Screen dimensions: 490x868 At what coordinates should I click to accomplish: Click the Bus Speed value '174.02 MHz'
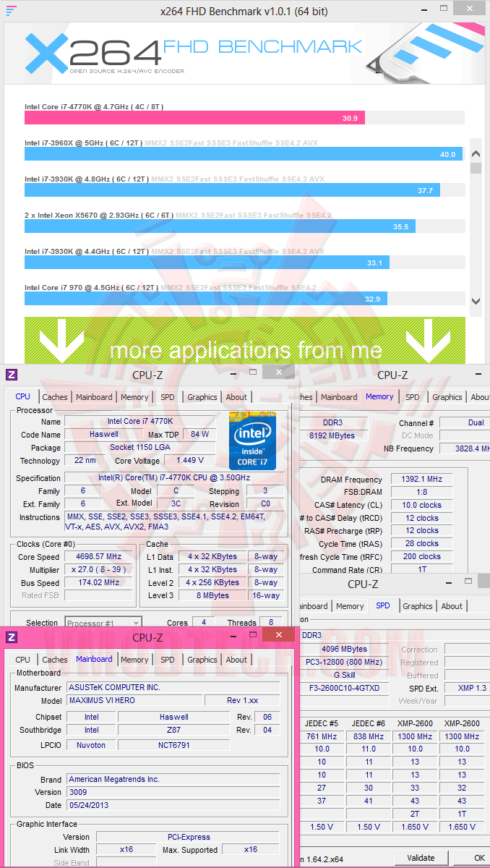pos(98,583)
